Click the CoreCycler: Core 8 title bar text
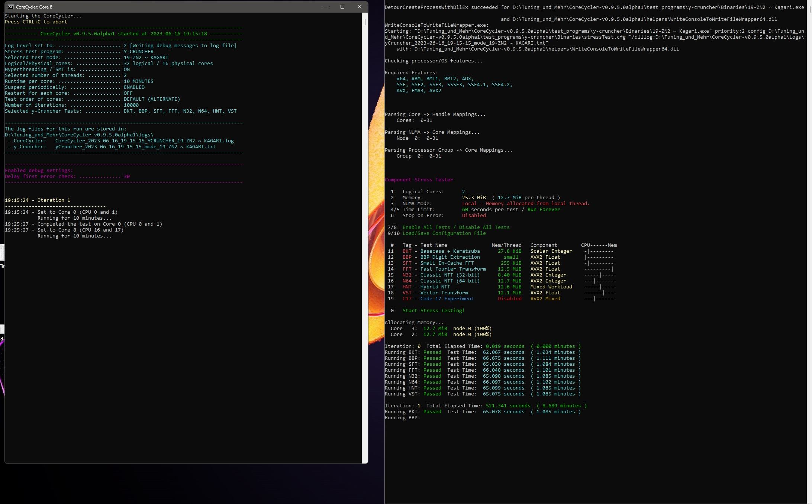 point(34,7)
